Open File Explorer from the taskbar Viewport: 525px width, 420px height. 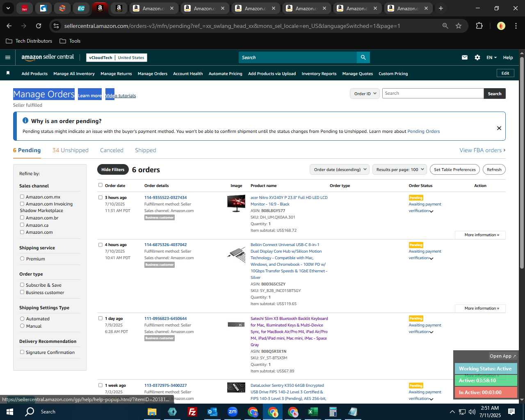152,412
